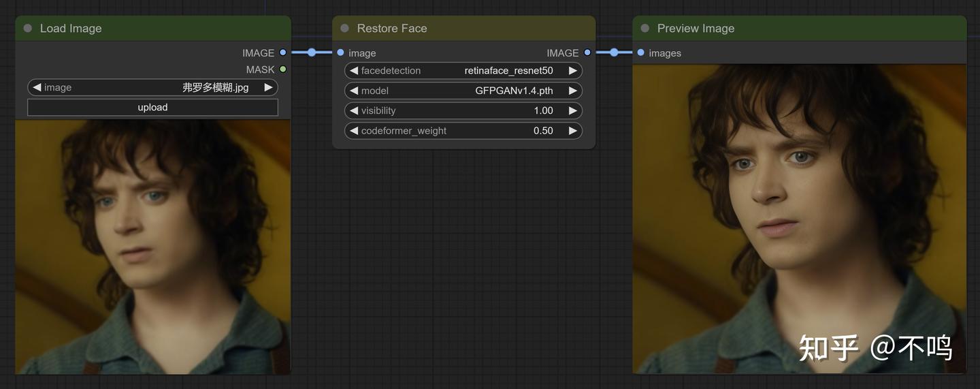The width and height of the screenshot is (980, 389).
Task: Click the Preview Image images input socket
Action: click(x=640, y=52)
